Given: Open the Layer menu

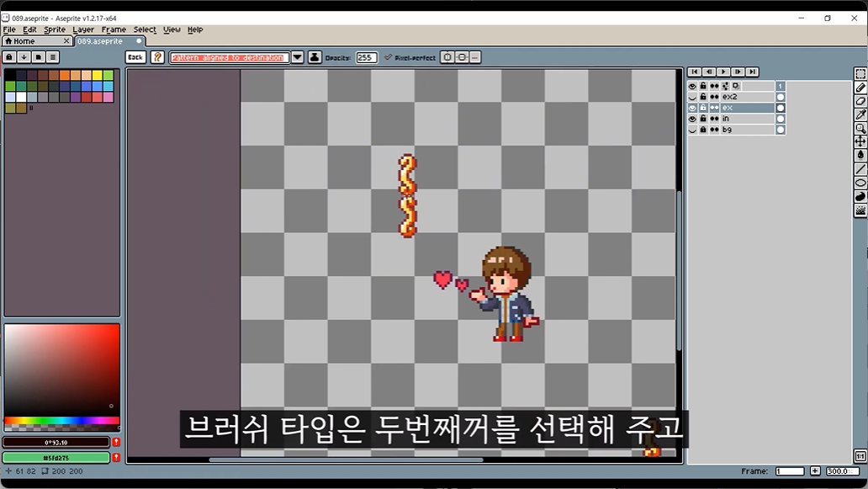Looking at the screenshot, I should coord(83,29).
